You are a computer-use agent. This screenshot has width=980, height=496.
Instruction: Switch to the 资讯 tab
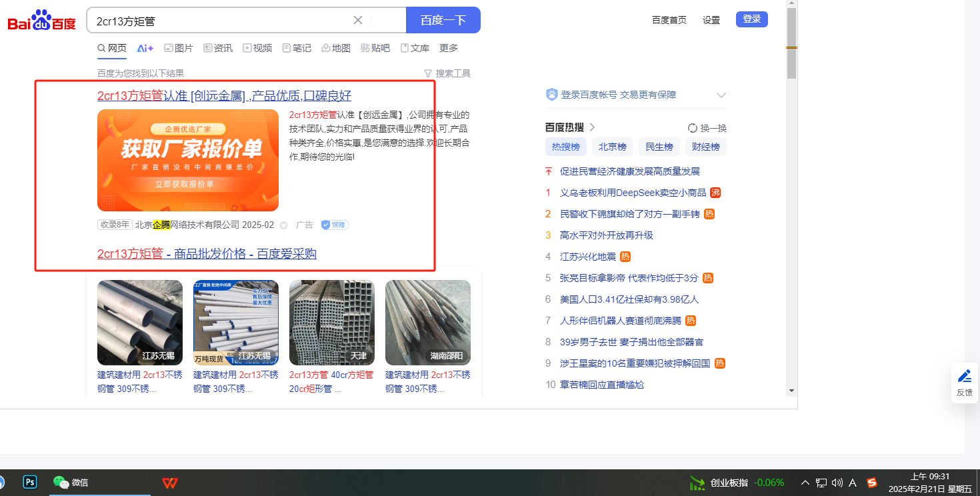pos(218,48)
